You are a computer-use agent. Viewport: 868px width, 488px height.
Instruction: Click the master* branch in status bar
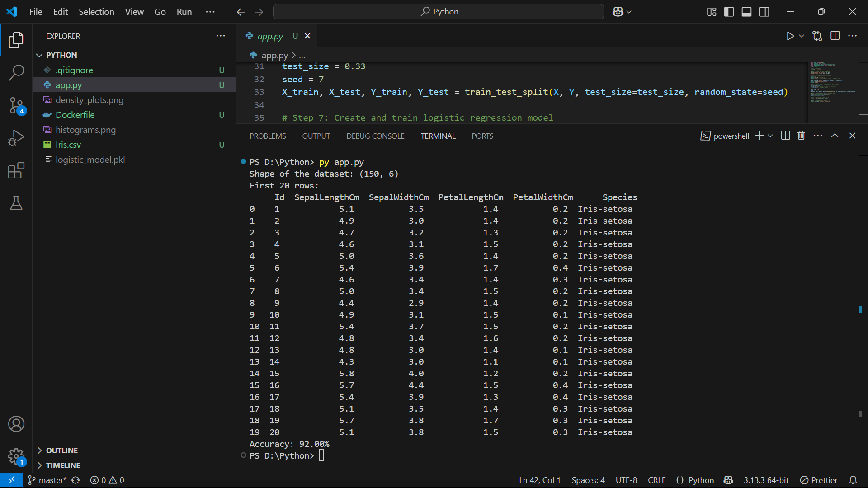click(47, 480)
